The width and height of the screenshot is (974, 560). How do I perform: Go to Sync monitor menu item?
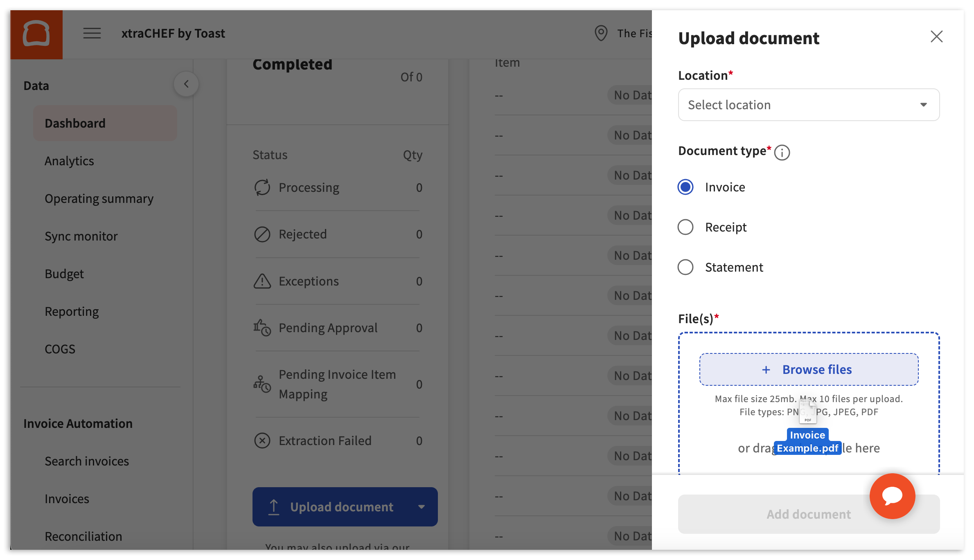click(x=81, y=236)
